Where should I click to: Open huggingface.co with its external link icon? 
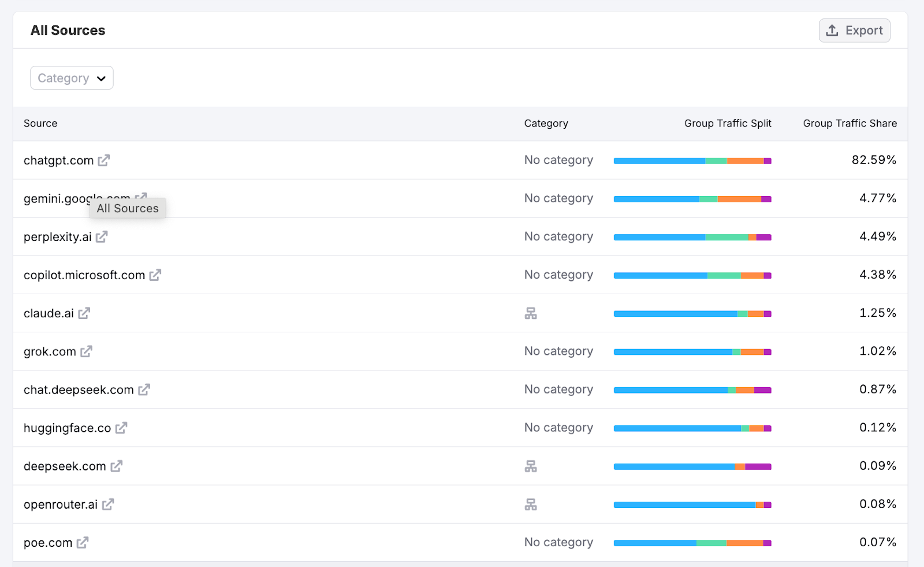click(121, 428)
